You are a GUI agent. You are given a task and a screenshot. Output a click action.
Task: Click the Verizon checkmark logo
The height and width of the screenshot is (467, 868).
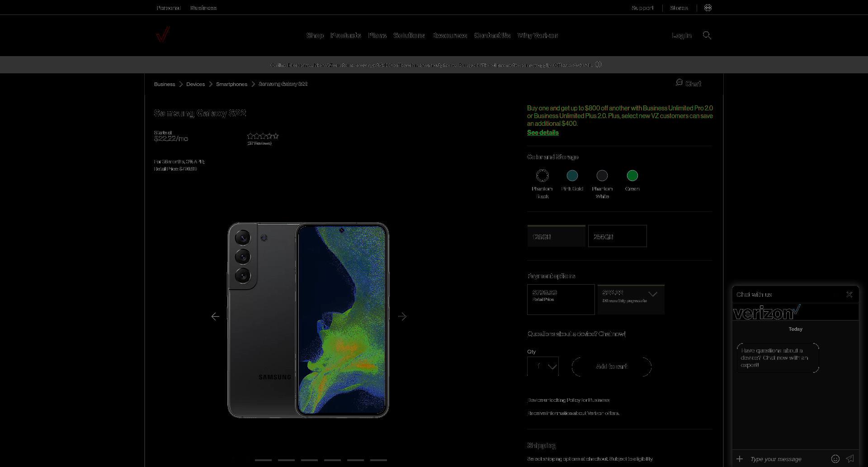tap(163, 34)
